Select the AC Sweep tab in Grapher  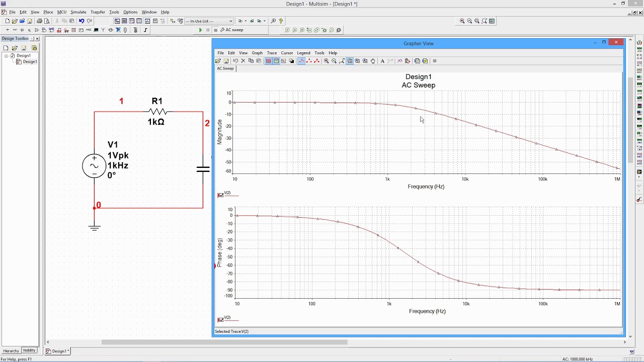225,68
